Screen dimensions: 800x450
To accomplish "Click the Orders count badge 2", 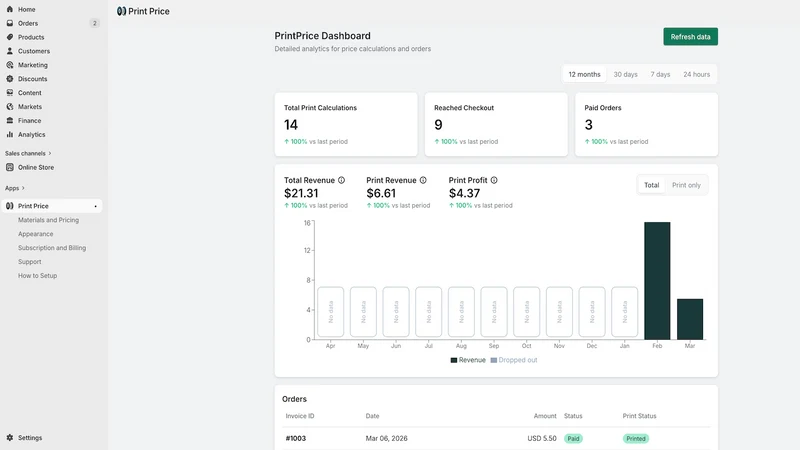I will pyautogui.click(x=94, y=23).
